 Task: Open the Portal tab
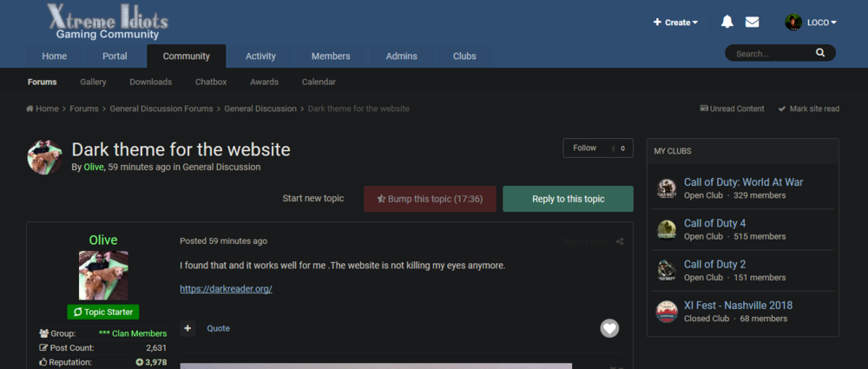(115, 56)
